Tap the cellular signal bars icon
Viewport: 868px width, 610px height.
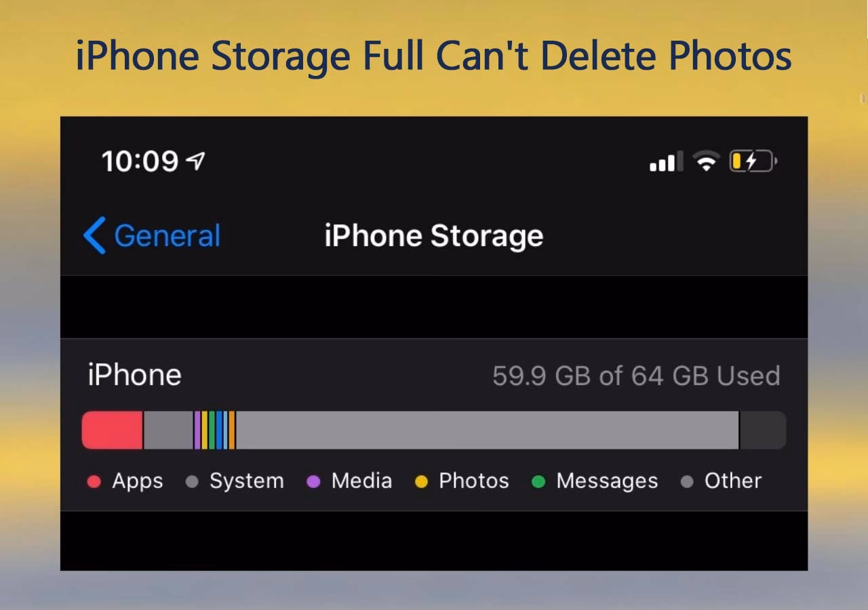pos(665,161)
